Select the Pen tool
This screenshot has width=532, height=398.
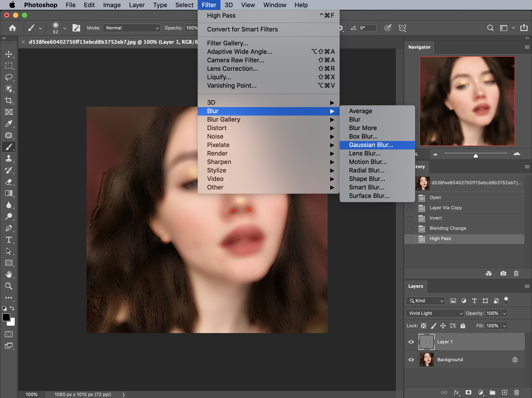(9, 228)
